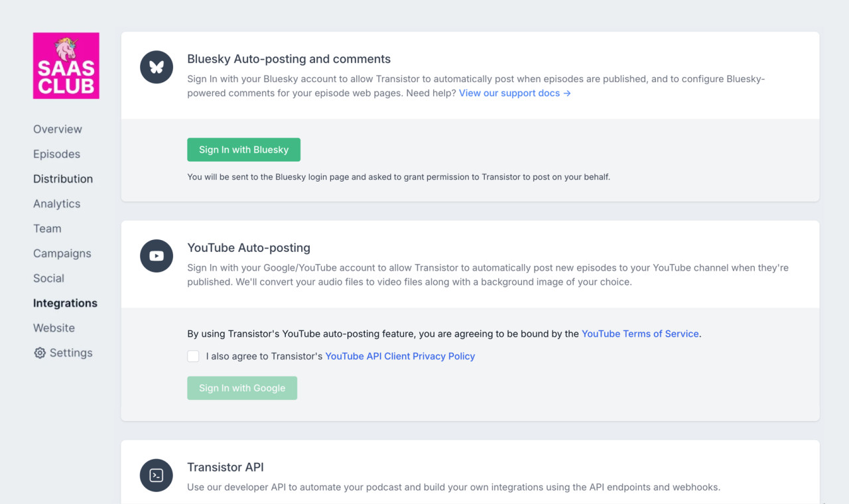
Task: Open the YouTube Terms of Service link
Action: (640, 334)
